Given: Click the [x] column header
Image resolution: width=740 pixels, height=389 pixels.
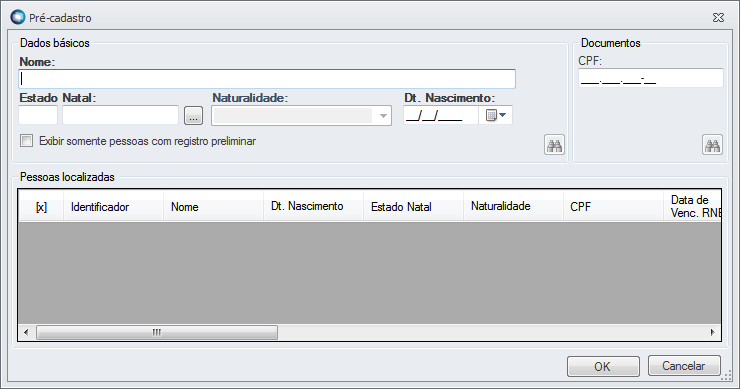Looking at the screenshot, I should point(41,206).
